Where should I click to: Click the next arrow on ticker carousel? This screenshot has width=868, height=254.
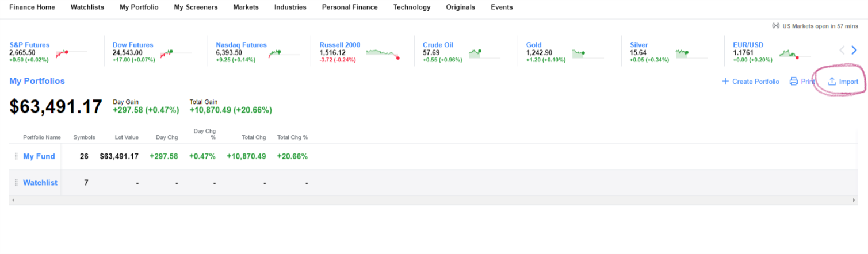(854, 51)
